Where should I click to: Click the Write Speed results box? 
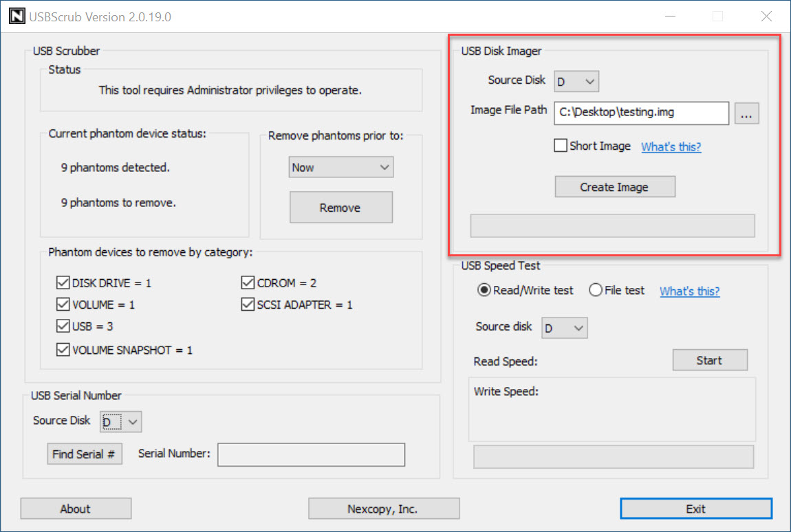click(612, 410)
